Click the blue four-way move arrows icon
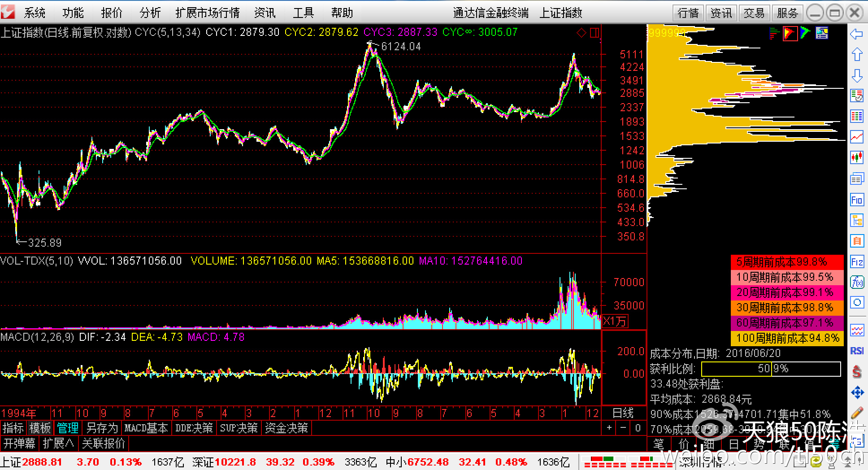The image size is (868, 470). tap(857, 392)
